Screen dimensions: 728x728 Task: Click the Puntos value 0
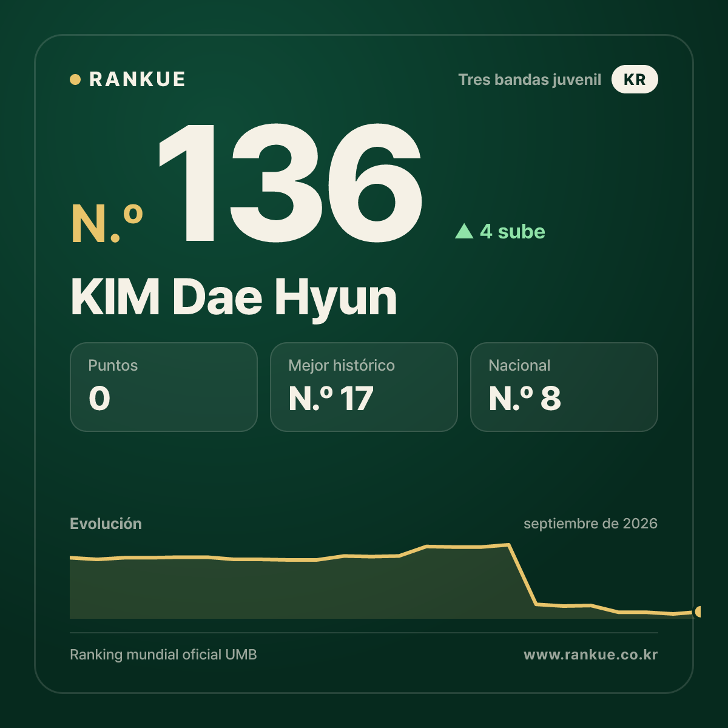[x=99, y=399]
